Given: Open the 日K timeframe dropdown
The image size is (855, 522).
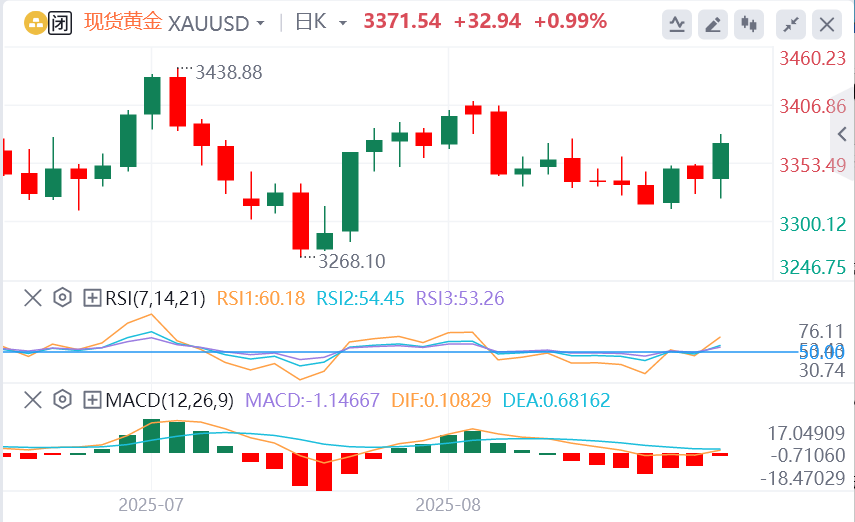Looking at the screenshot, I should pos(321,22).
